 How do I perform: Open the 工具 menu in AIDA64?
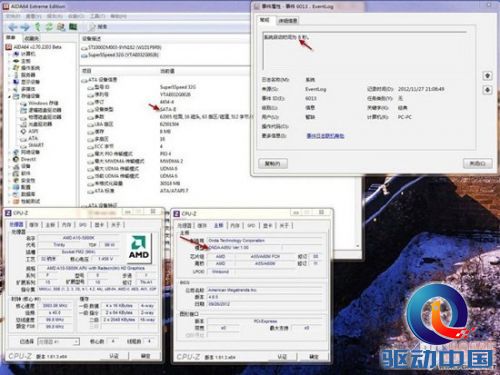[x=98, y=16]
